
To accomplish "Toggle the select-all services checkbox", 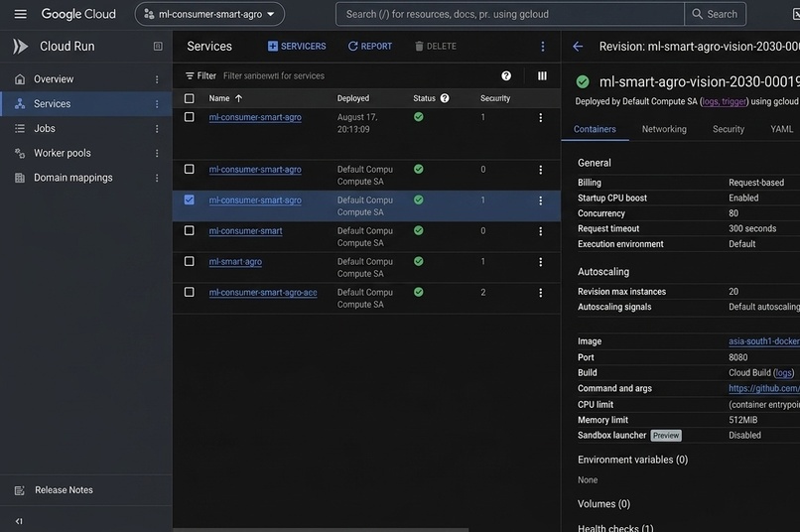I will coord(190,98).
